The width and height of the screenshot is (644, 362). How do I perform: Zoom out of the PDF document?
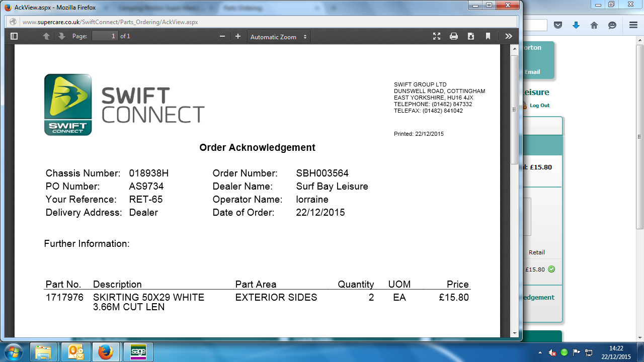[x=222, y=36]
